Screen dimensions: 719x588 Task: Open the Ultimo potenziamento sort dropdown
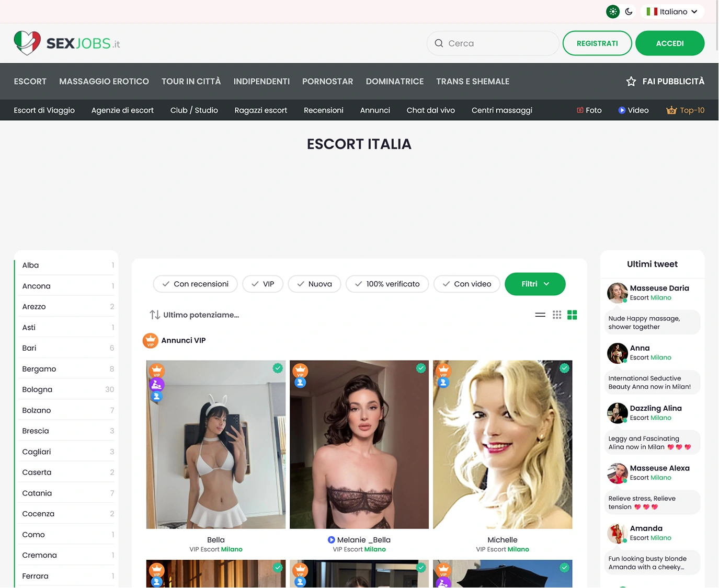(194, 315)
